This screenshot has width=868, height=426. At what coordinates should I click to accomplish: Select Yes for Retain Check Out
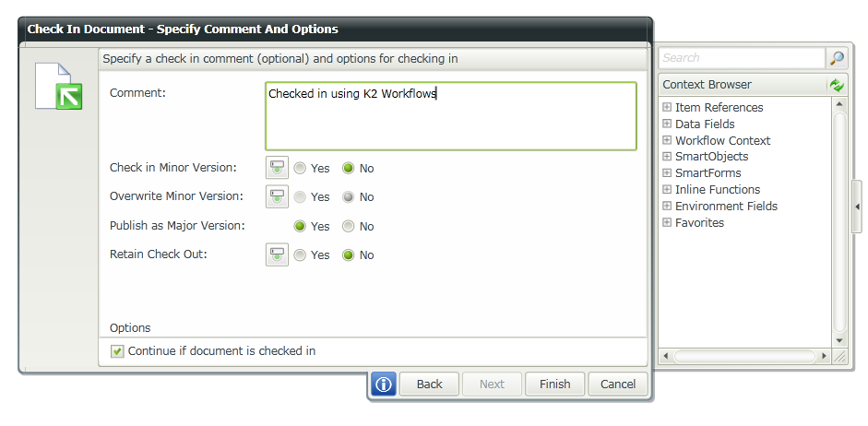(x=301, y=255)
